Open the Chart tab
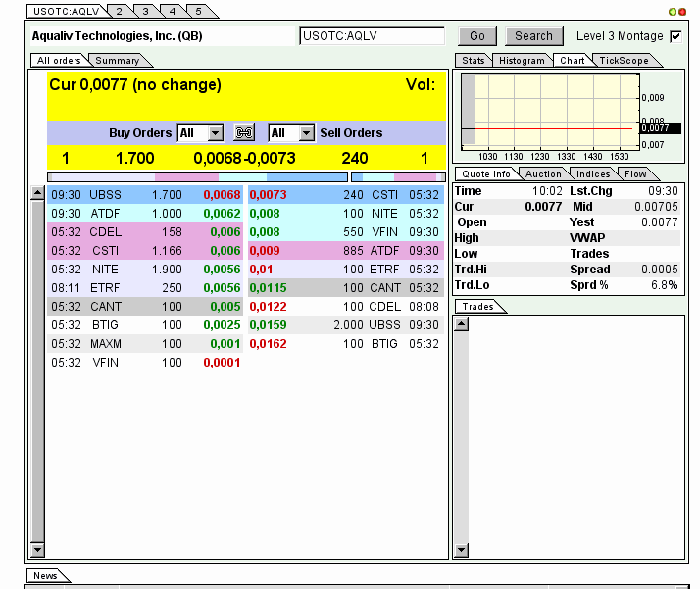The height and width of the screenshot is (589, 700). tap(572, 60)
